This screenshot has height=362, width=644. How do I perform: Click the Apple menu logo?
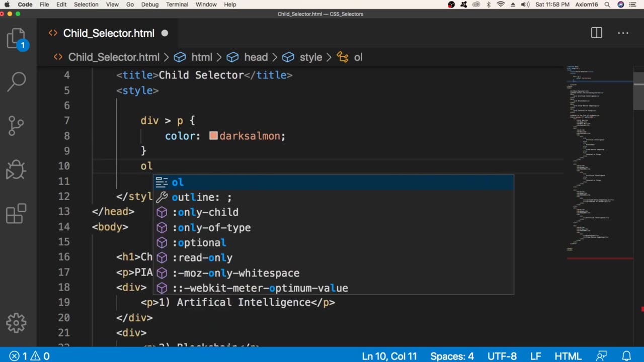[x=8, y=5]
